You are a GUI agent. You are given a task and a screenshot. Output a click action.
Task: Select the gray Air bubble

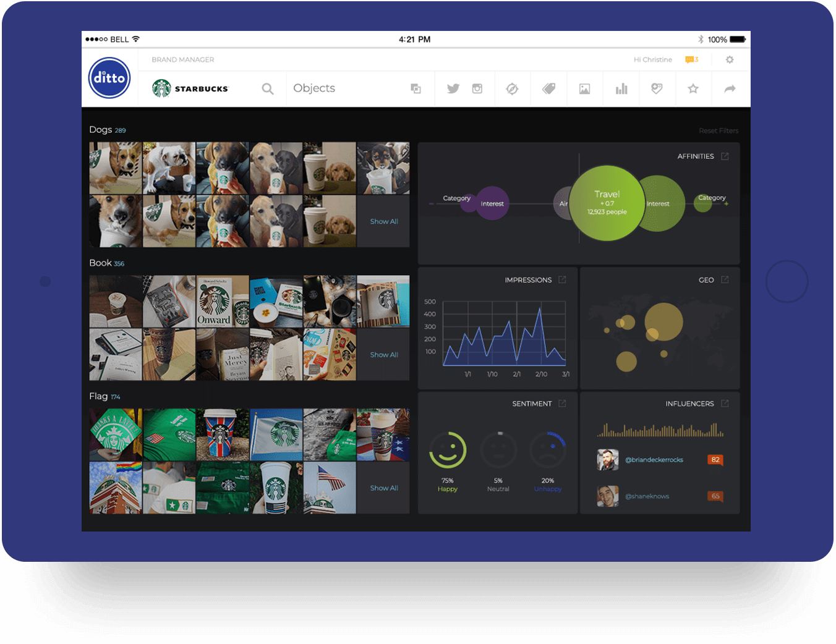pyautogui.click(x=561, y=203)
